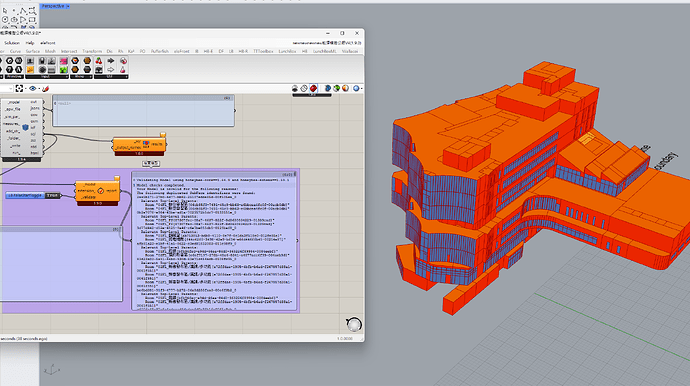The height and width of the screenshot is (386, 690).
Task: Click the results reader component icon
Action: tap(146, 144)
